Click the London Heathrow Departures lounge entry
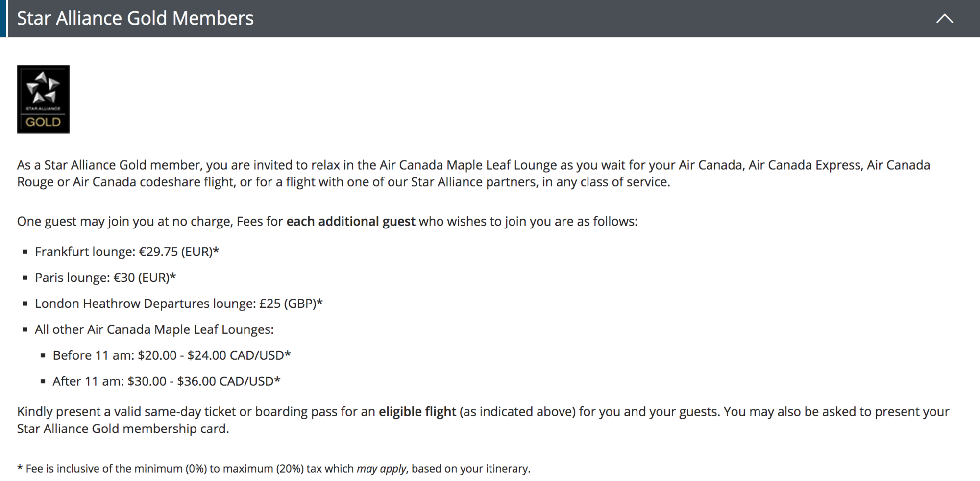Image resolution: width=980 pixels, height=481 pixels. (x=178, y=304)
